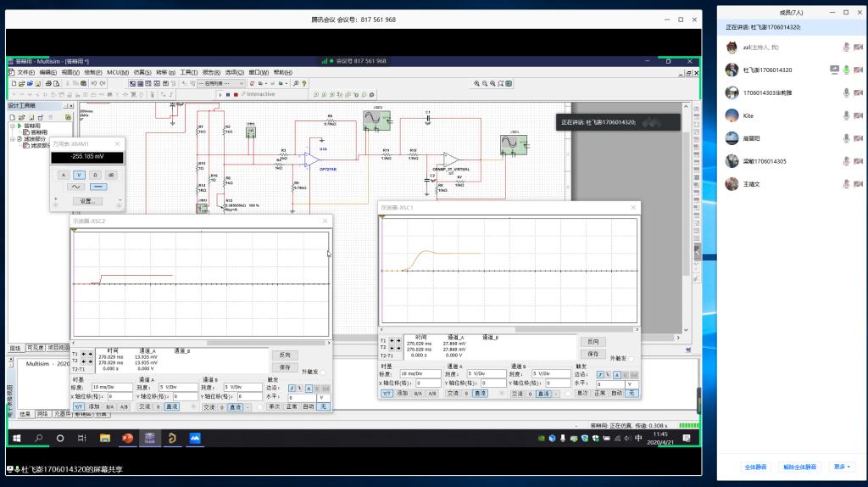868x487 pixels.
Task: Collapse the 答辩用 design tree node
Action: 12,126
